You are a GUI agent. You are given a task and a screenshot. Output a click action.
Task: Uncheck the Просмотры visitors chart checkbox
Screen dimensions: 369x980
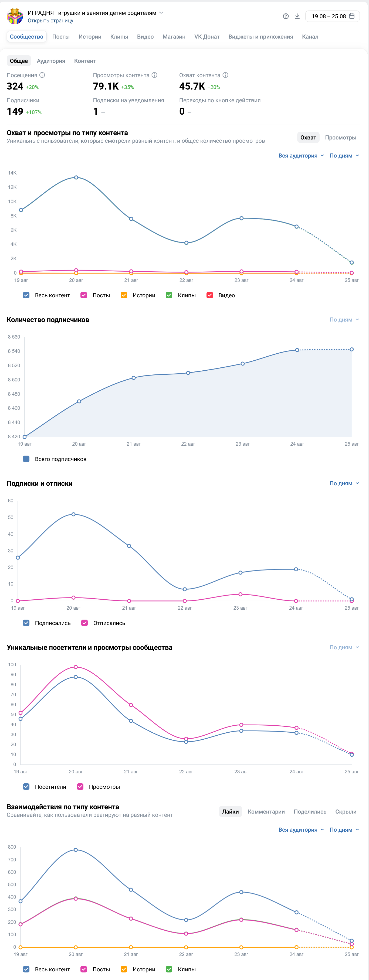tap(80, 787)
